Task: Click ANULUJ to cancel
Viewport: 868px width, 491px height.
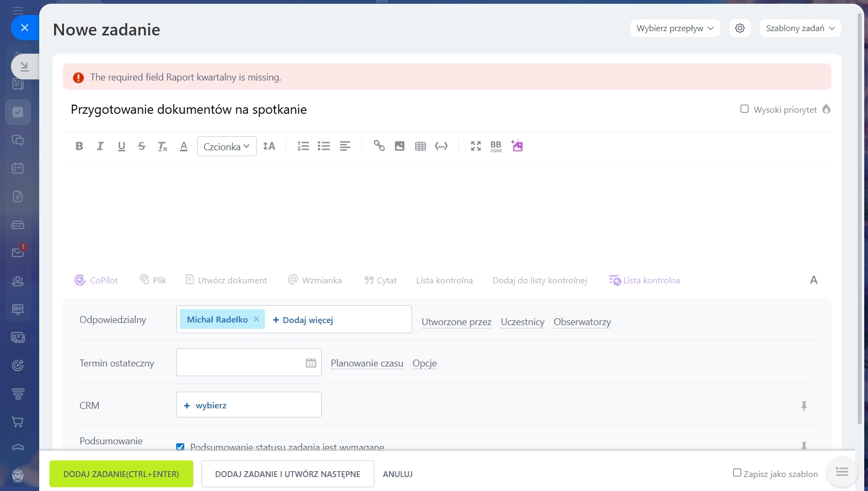Action: [397, 474]
